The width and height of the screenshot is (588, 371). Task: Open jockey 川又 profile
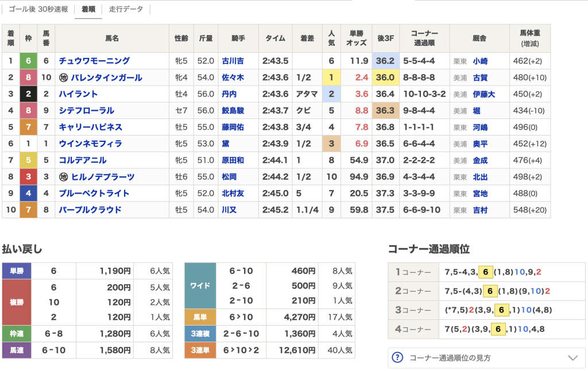[x=229, y=210]
